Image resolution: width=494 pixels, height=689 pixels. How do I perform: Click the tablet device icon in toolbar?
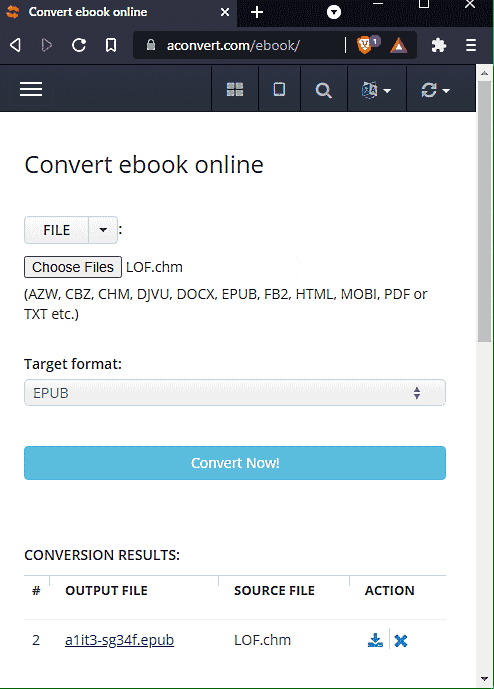(279, 90)
